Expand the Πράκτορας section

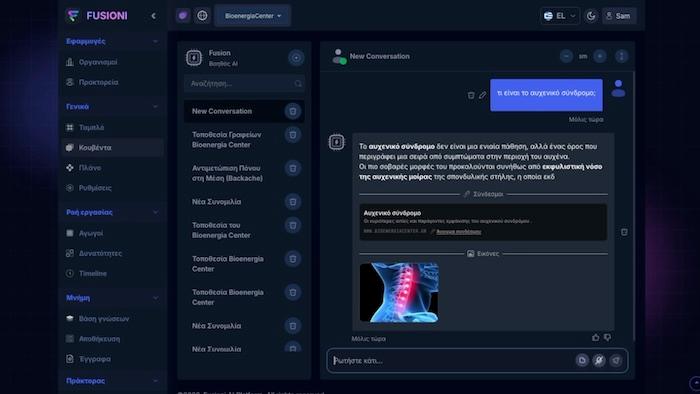tap(155, 381)
